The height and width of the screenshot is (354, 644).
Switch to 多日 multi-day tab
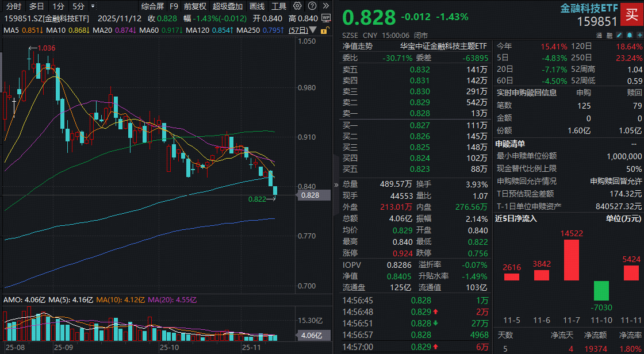[x=36, y=6]
